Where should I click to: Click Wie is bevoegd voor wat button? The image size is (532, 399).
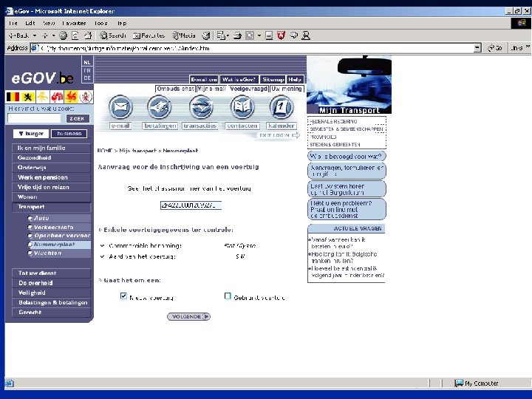347,157
